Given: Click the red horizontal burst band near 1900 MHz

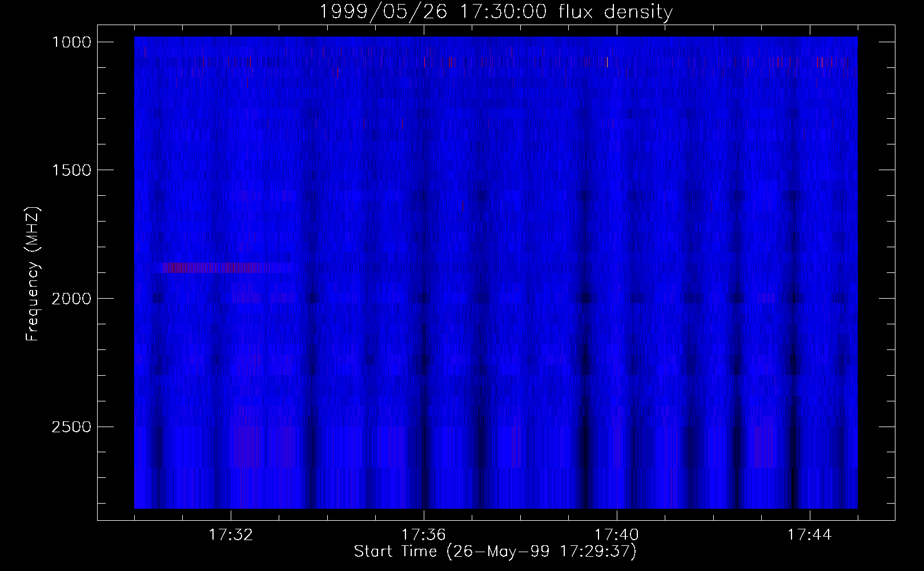Looking at the screenshot, I should click(x=226, y=267).
